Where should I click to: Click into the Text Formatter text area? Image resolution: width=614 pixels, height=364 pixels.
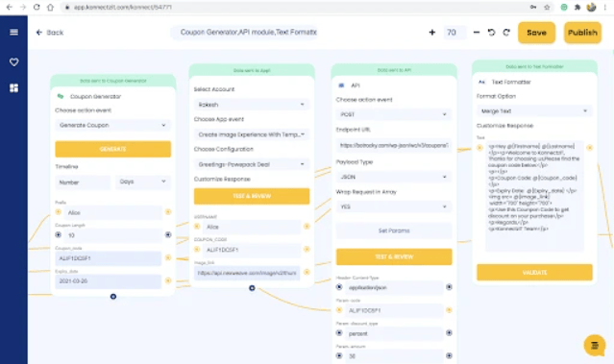click(x=534, y=196)
